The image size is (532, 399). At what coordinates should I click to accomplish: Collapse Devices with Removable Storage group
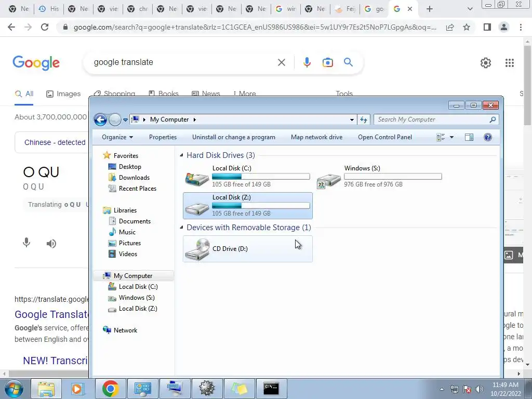tap(181, 228)
